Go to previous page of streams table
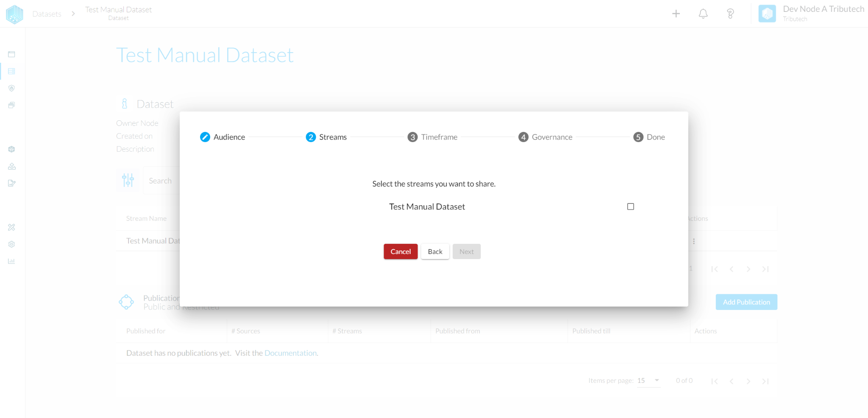868x418 pixels. coord(732,269)
